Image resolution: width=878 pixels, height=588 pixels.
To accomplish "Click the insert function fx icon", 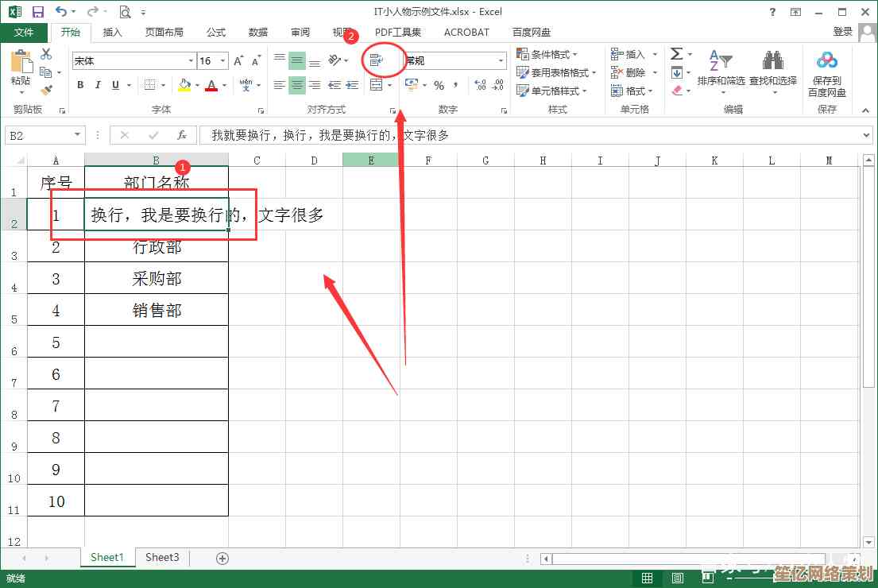I will coord(182,136).
